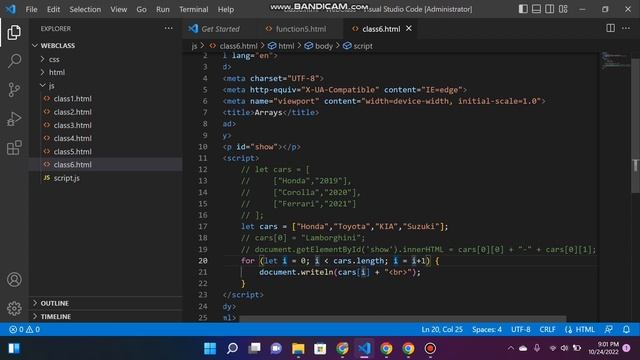Click the feedback icon in status bar
This screenshot has width=640, height=360.
click(x=609, y=329)
